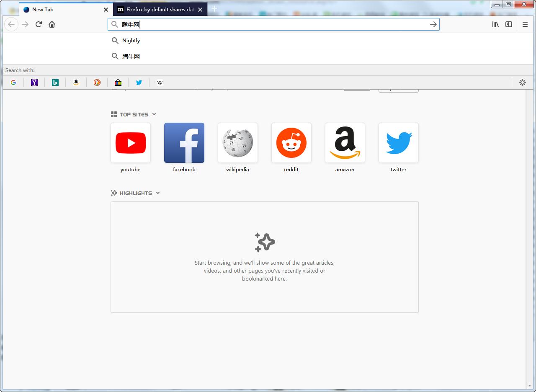Open search settings gear icon
The width and height of the screenshot is (536, 392).
click(523, 83)
